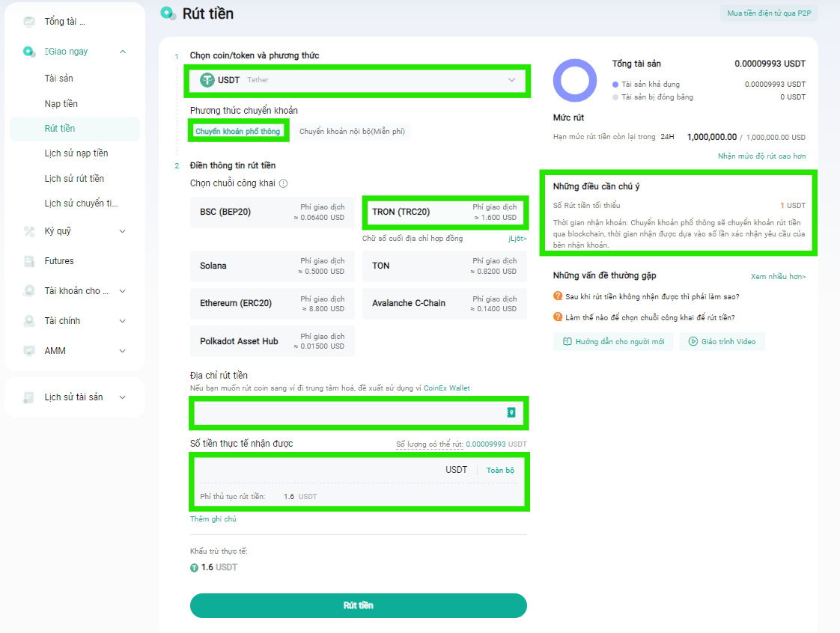Select Chuyển khoản phổ thông transfer method

tap(237, 131)
